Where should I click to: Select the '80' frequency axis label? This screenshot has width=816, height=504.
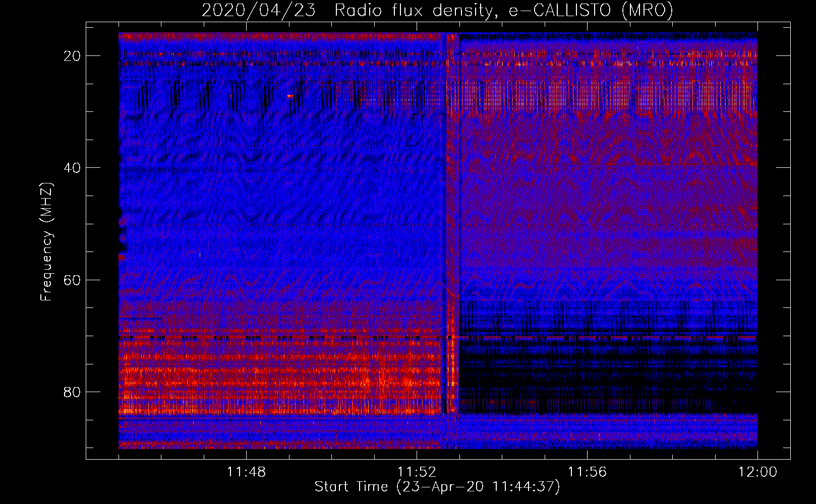click(x=72, y=392)
